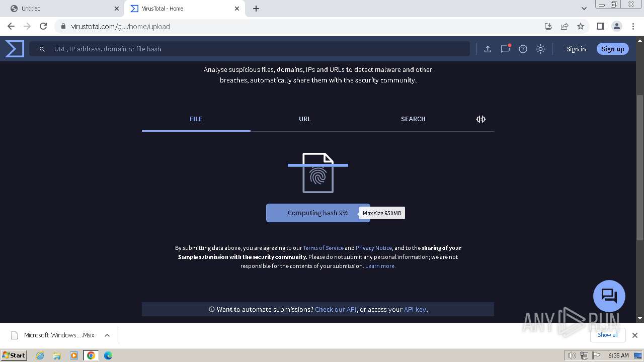Switch to the Untitled tab
Image resolution: width=644 pixels, height=362 pixels.
63,9
